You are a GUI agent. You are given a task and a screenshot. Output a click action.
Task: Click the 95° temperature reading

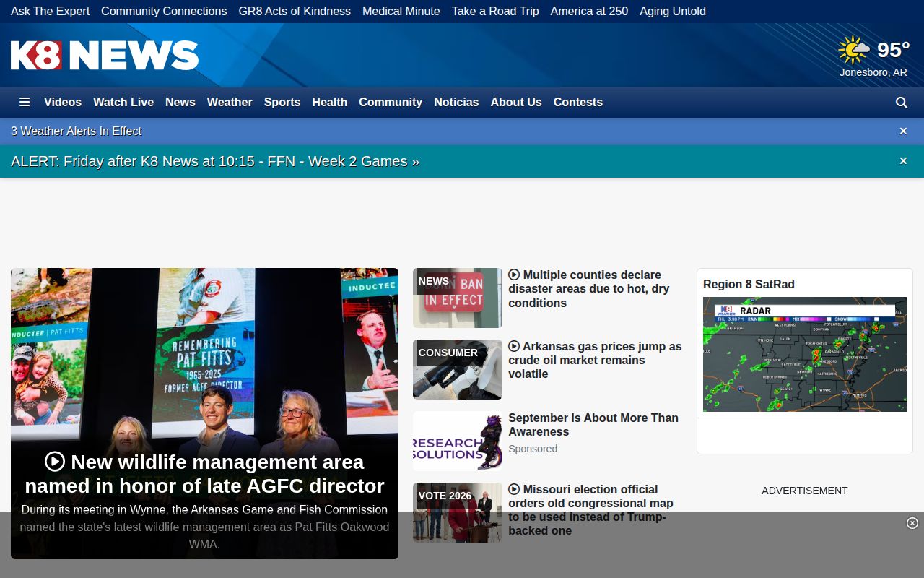pyautogui.click(x=893, y=50)
